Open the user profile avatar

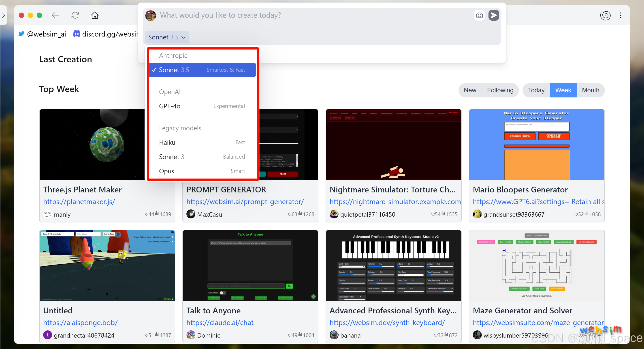tap(151, 15)
